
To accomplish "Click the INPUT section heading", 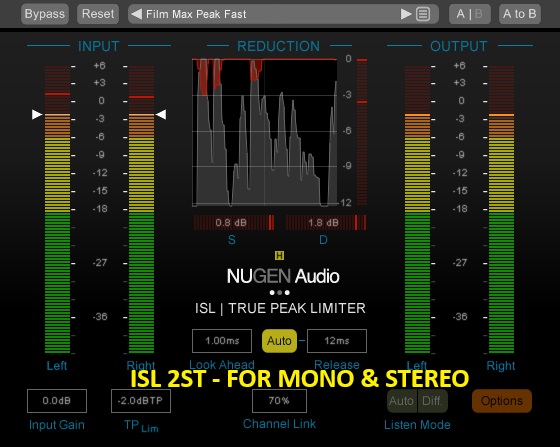I will (x=99, y=46).
